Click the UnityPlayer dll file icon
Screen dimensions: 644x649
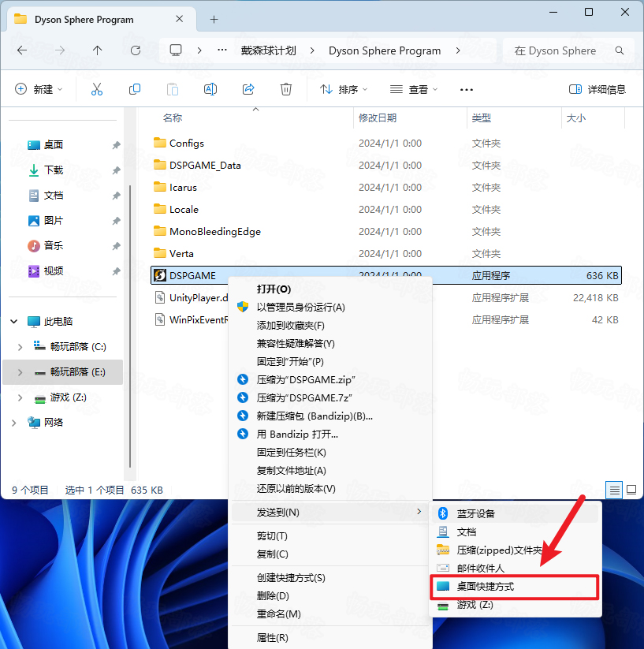click(x=160, y=297)
